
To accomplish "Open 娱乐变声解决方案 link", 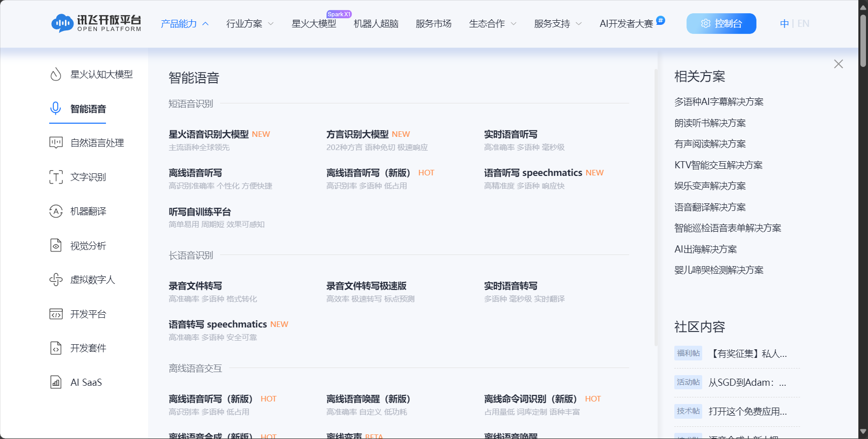I will pyautogui.click(x=710, y=186).
